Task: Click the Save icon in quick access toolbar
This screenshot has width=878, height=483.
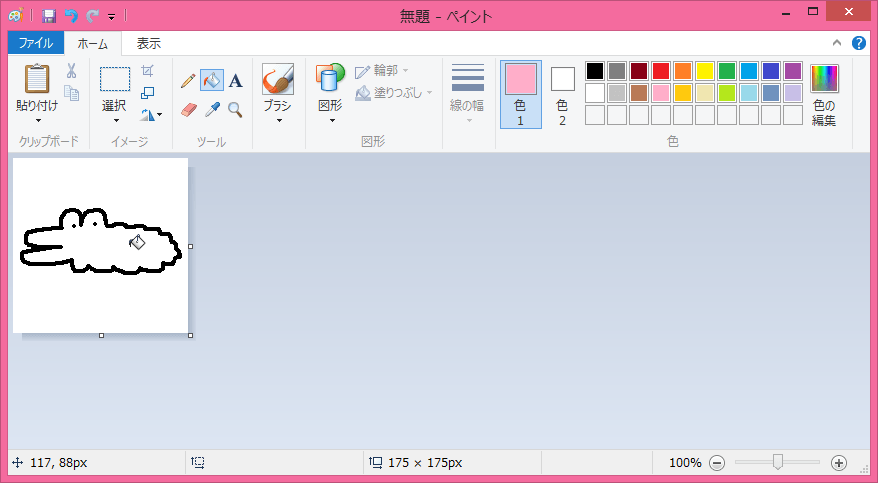Action: (x=49, y=16)
